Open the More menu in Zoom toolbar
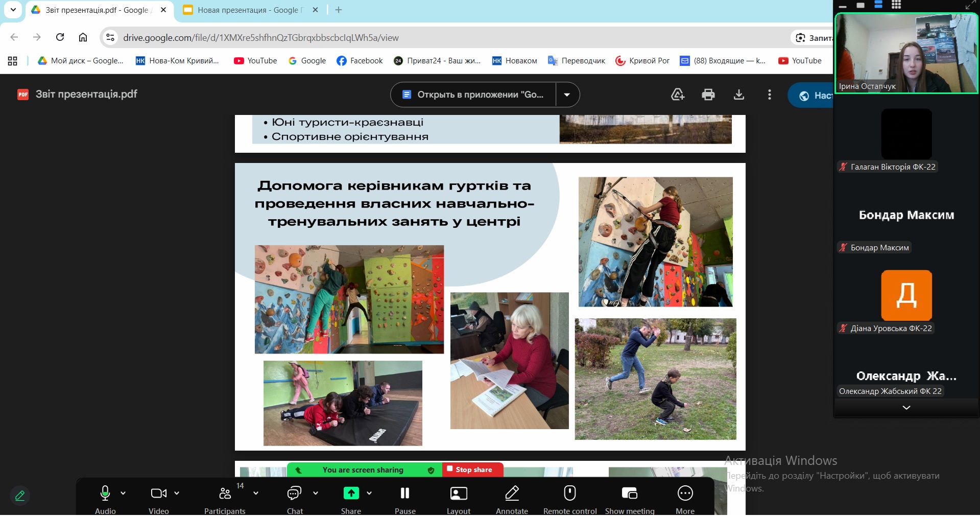The height and width of the screenshot is (516, 980). [685, 493]
